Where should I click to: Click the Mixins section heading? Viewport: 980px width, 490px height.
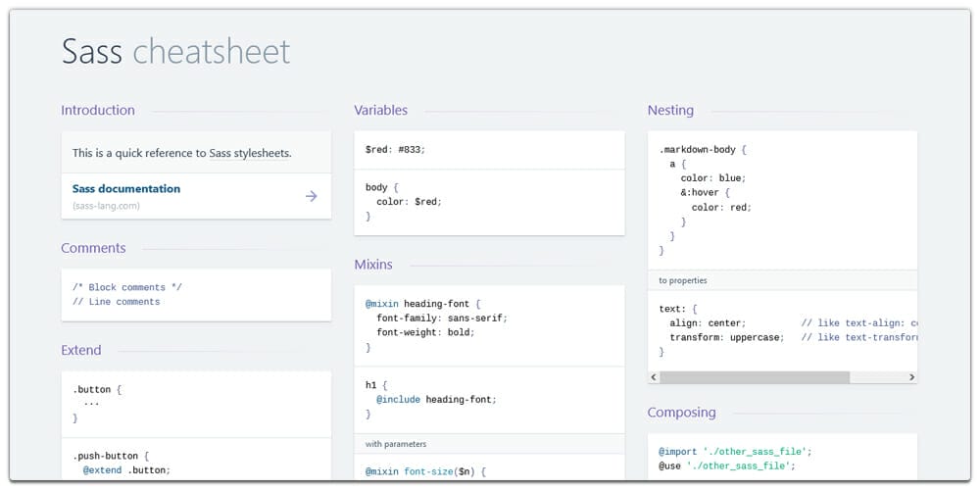[x=373, y=265]
